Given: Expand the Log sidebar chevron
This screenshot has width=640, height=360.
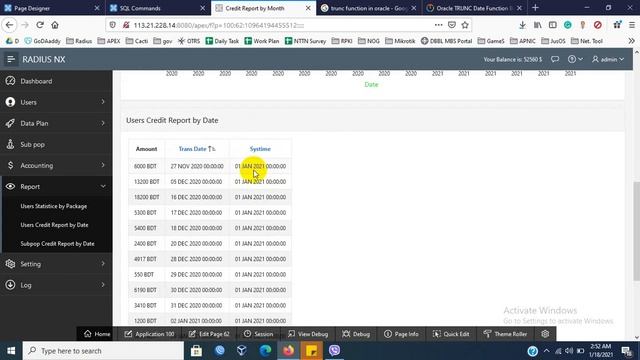Looking at the screenshot, I should 103,285.
